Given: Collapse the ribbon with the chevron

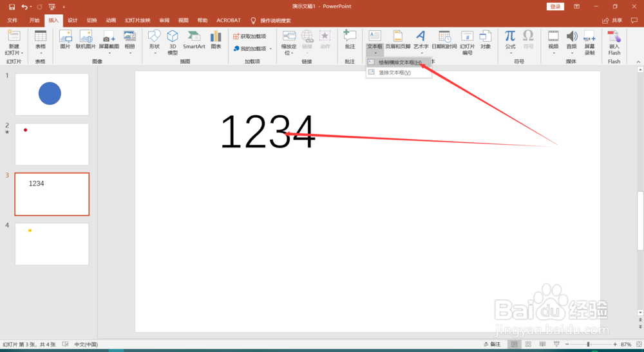Looking at the screenshot, I should click(638, 62).
